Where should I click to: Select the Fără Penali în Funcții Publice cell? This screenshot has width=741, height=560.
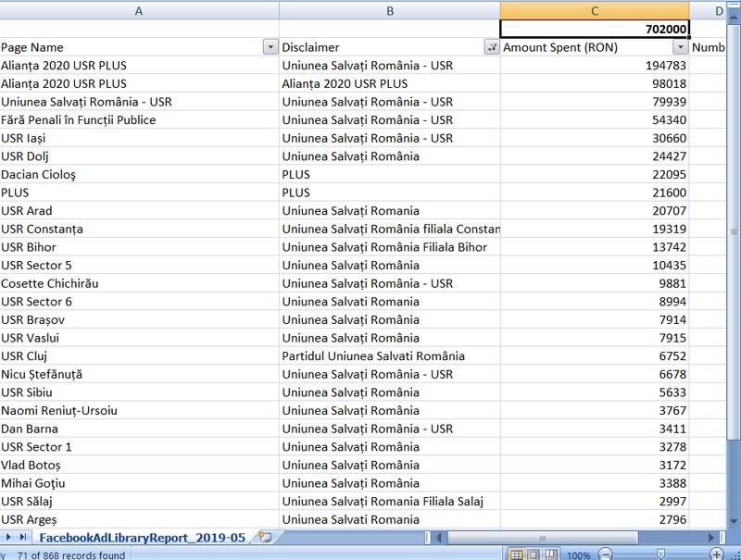tap(139, 120)
